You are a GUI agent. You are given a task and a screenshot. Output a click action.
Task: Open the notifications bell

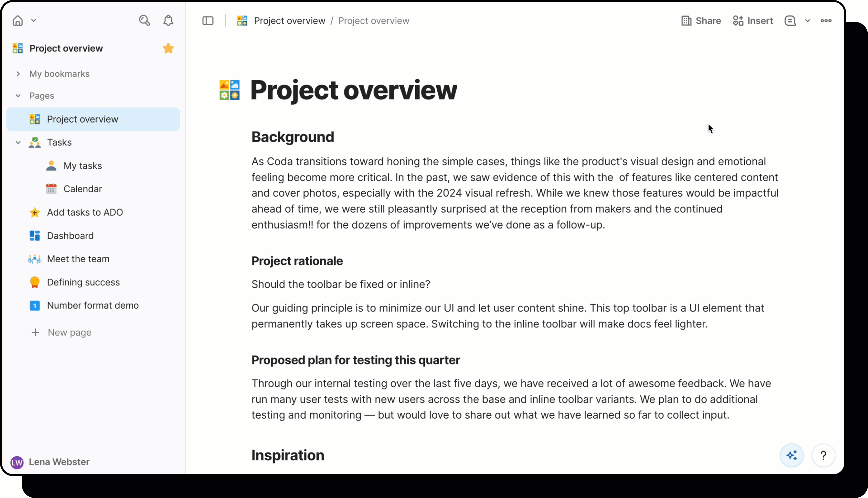tap(168, 21)
